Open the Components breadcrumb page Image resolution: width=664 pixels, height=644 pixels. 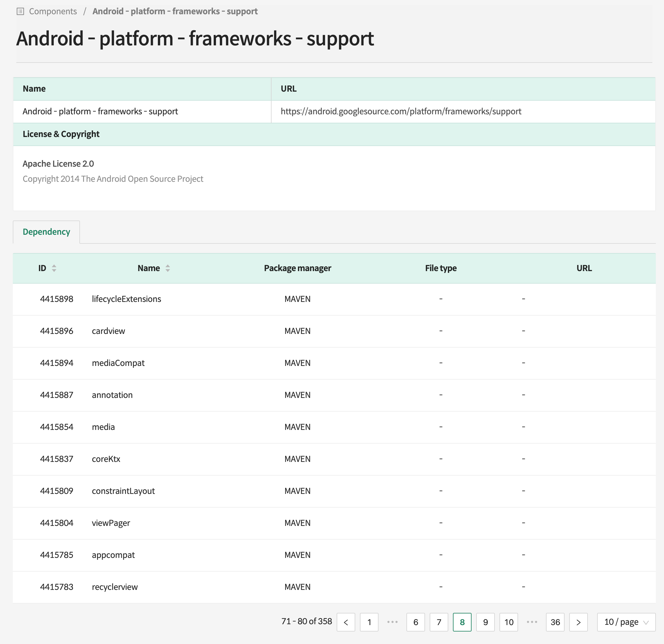pos(53,11)
